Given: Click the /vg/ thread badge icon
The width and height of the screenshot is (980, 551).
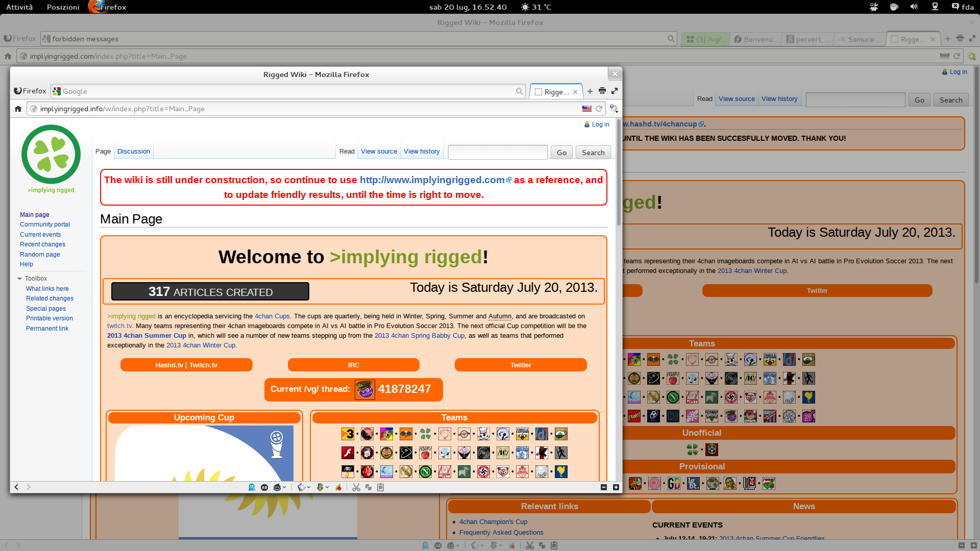Looking at the screenshot, I should coord(365,389).
